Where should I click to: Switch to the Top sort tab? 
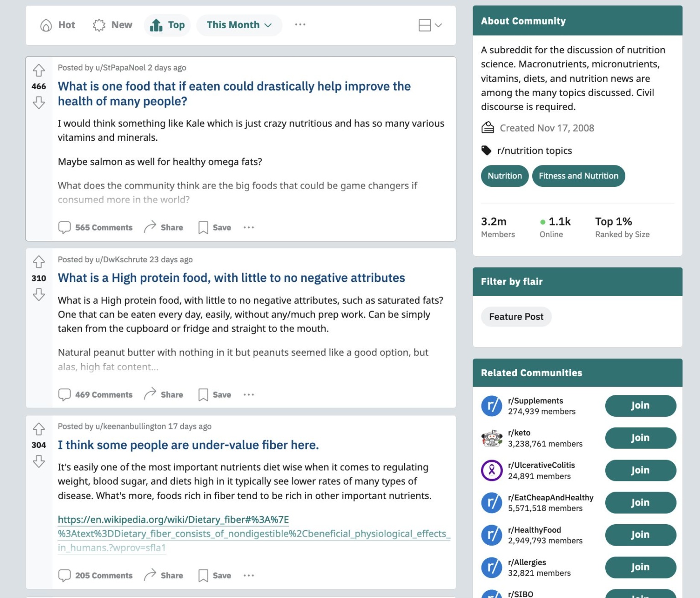pos(167,25)
